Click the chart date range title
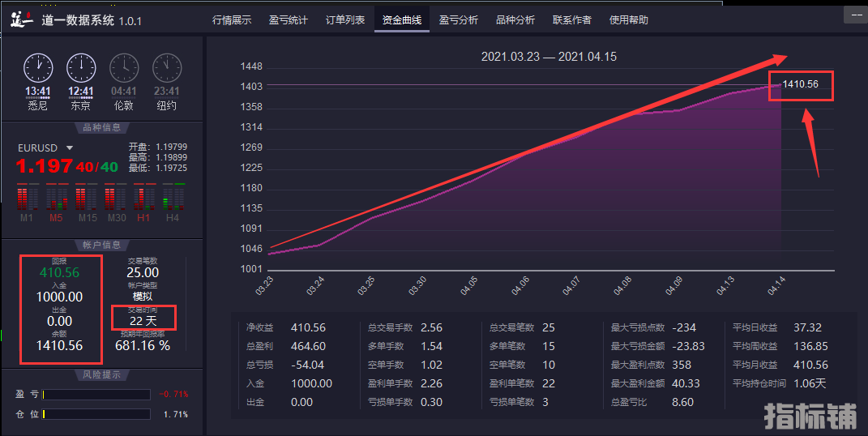Viewport: 868px width, 436px height. [549, 57]
